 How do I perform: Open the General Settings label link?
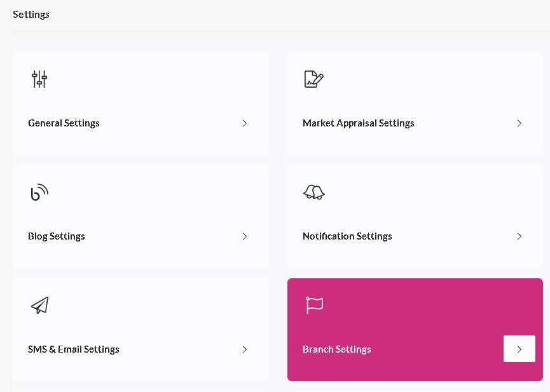coord(64,123)
